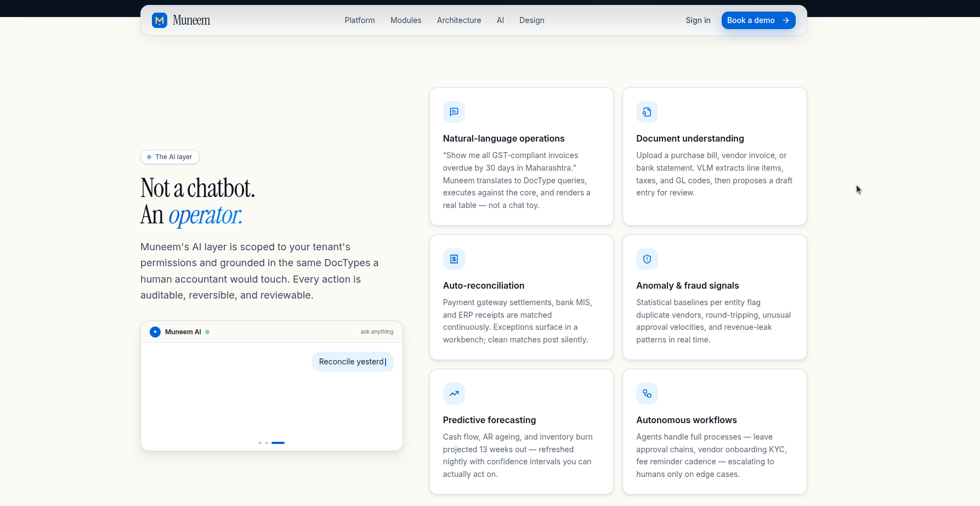Image resolution: width=980 pixels, height=506 pixels.
Task: Click the Autonomous workflows icon
Action: coord(647,393)
